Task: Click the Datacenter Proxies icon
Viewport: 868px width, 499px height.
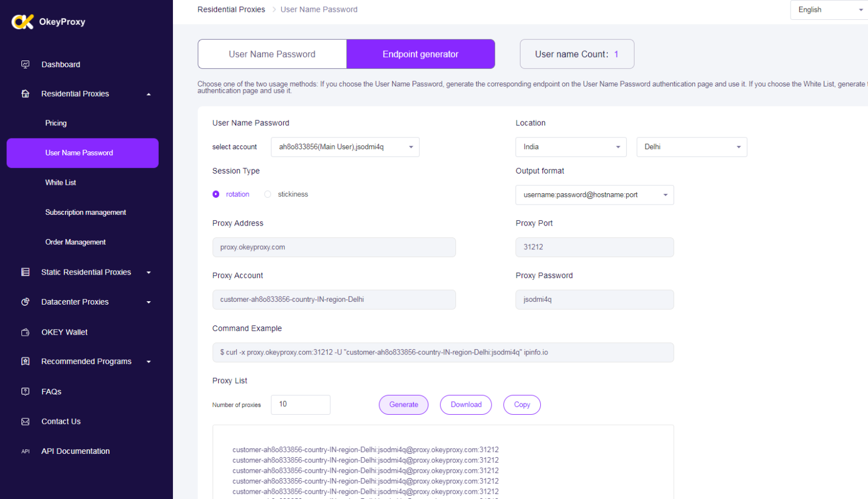Action: 25,302
